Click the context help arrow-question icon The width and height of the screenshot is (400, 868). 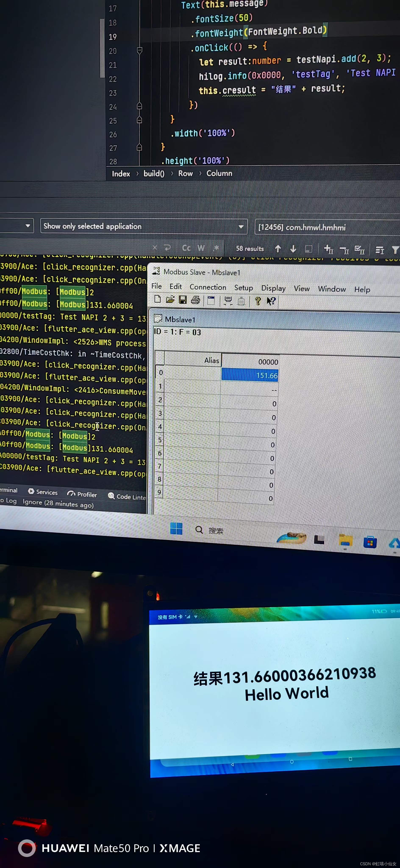[x=271, y=301]
